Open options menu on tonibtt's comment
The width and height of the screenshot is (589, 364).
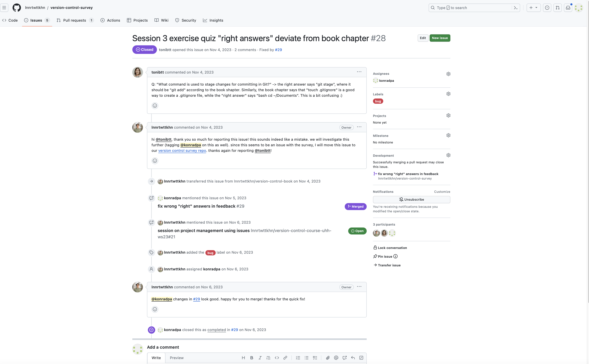359,72
